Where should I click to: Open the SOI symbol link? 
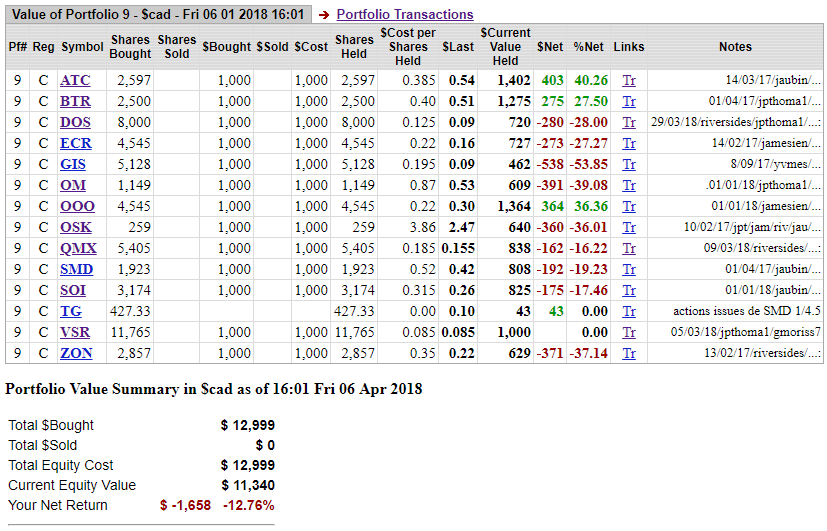click(73, 290)
